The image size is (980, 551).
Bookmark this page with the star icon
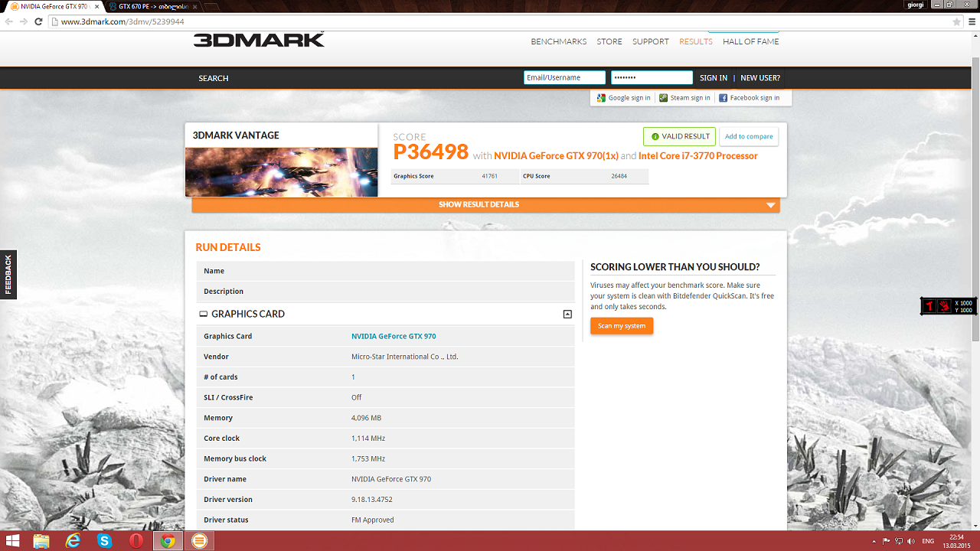[957, 21]
